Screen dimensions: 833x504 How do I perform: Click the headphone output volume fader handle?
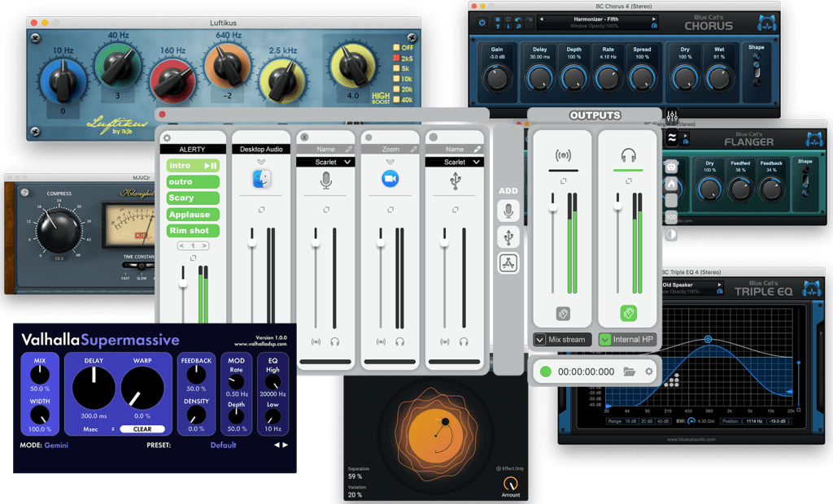(618, 206)
